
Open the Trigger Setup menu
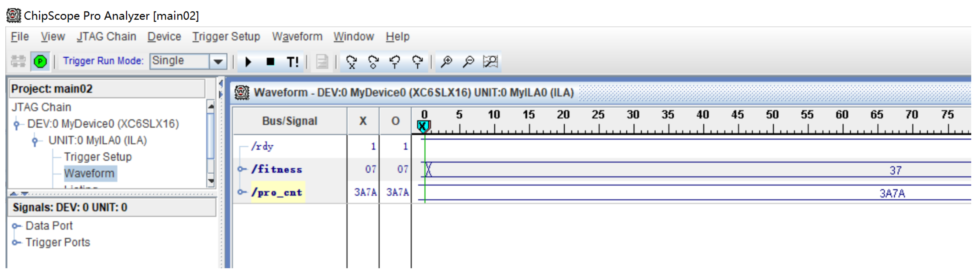click(226, 37)
